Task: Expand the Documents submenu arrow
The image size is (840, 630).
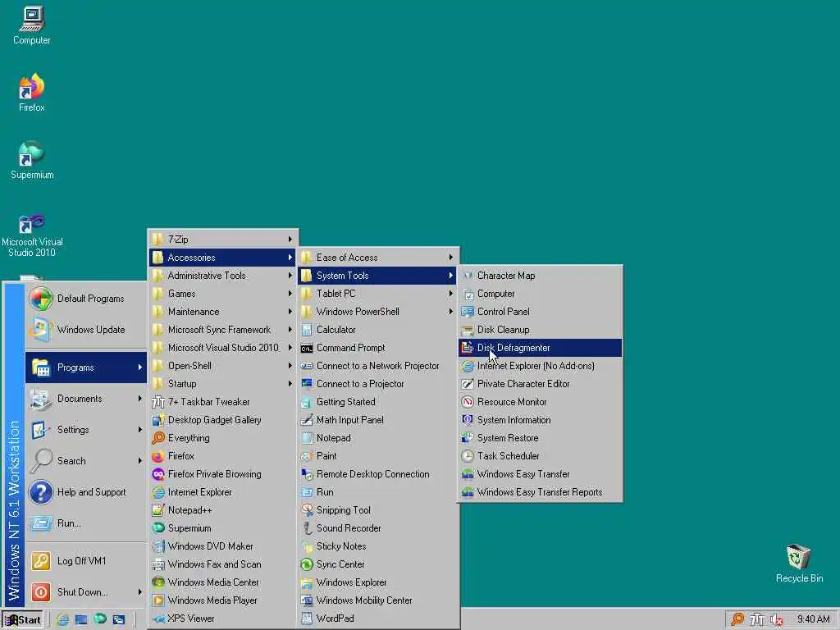Action: point(139,399)
